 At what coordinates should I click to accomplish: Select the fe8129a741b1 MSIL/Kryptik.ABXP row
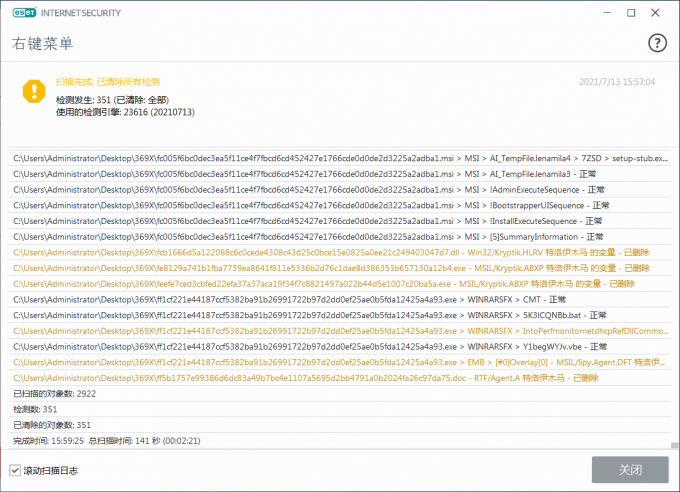pyautogui.click(x=340, y=268)
